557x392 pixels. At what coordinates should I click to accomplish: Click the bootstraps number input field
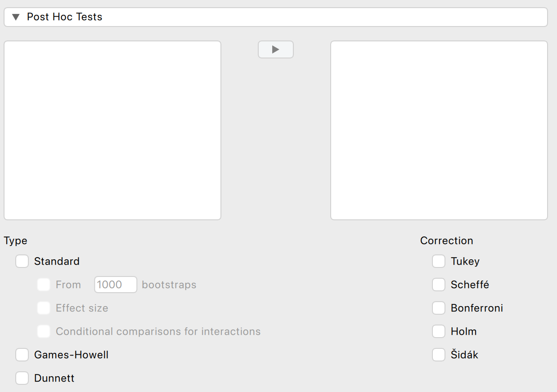pyautogui.click(x=115, y=285)
